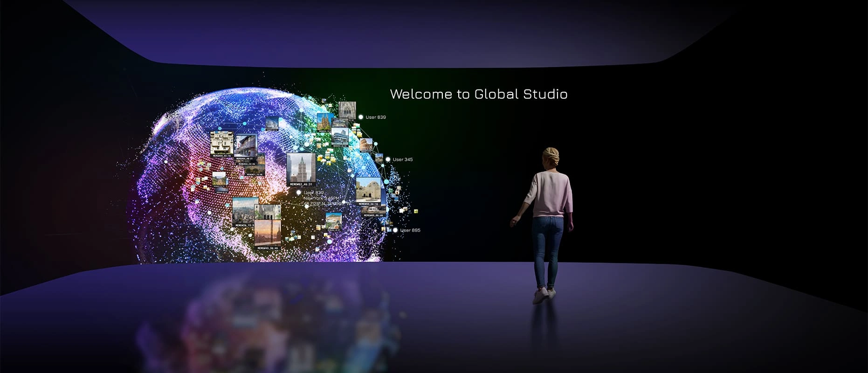Click the white dot beside top User 839
Image resolution: width=868 pixels, height=373 pixels.
[x=361, y=117]
